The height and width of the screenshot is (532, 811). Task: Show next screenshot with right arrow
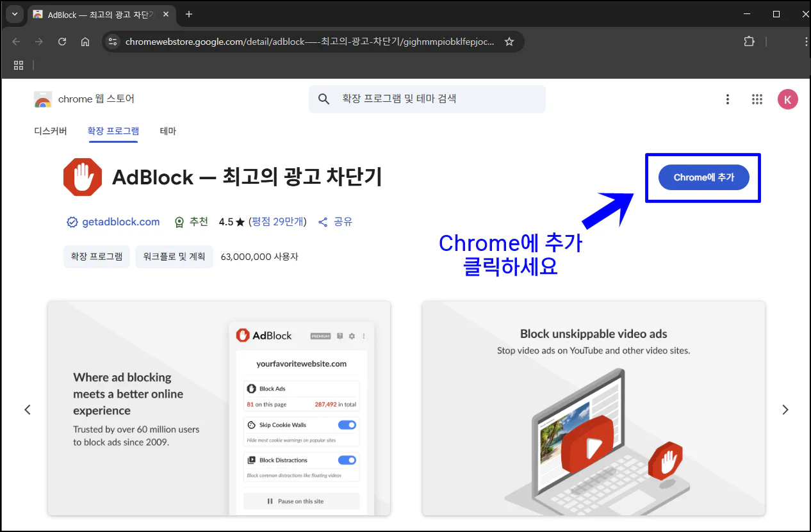[785, 410]
